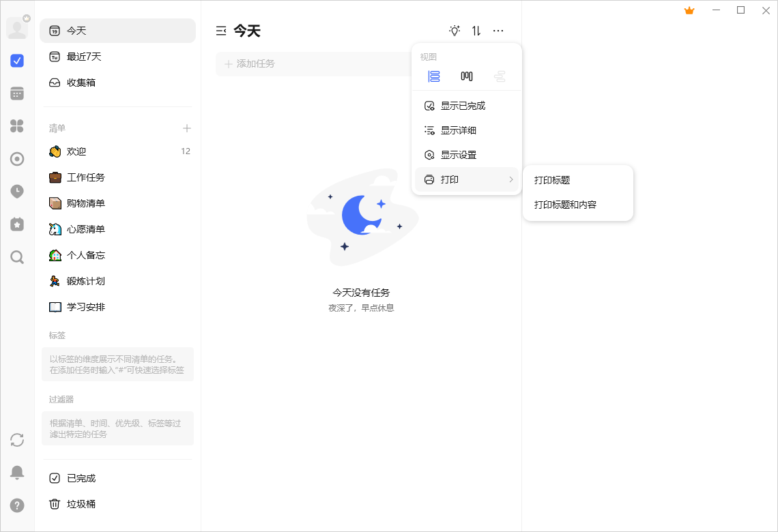Add a new list with plus icon
The image size is (778, 532).
(x=186, y=128)
